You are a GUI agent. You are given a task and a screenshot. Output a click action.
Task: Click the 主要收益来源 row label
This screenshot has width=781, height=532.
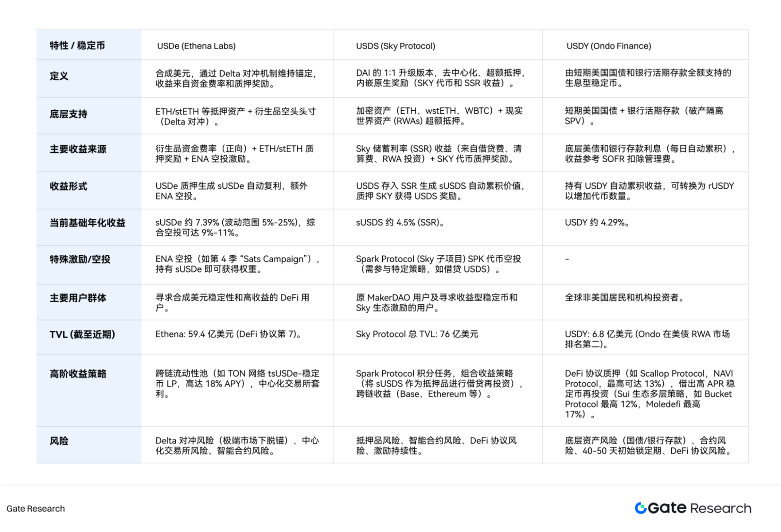click(78, 149)
